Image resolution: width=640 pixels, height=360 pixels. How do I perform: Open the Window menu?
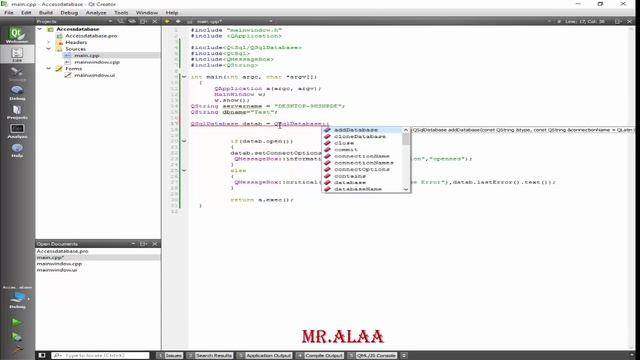click(147, 13)
